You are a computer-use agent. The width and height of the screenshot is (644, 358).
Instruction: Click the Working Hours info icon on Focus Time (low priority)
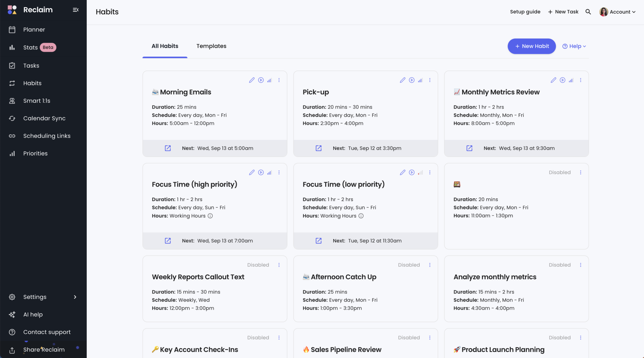click(x=361, y=216)
